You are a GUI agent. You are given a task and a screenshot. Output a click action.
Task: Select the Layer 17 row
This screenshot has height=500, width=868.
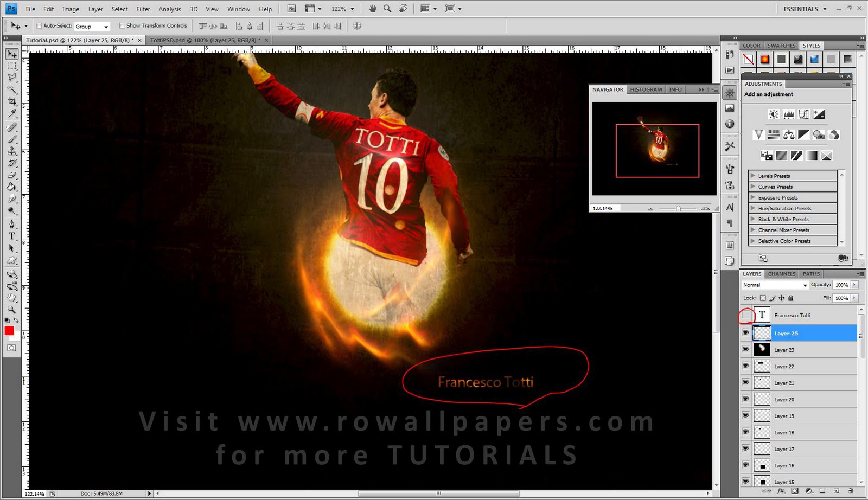click(x=799, y=449)
